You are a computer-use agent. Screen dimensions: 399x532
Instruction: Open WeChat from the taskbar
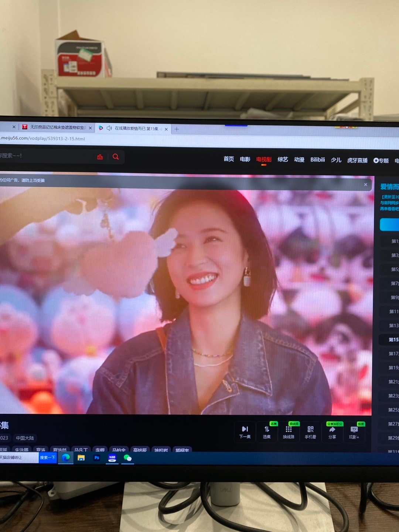(x=127, y=458)
